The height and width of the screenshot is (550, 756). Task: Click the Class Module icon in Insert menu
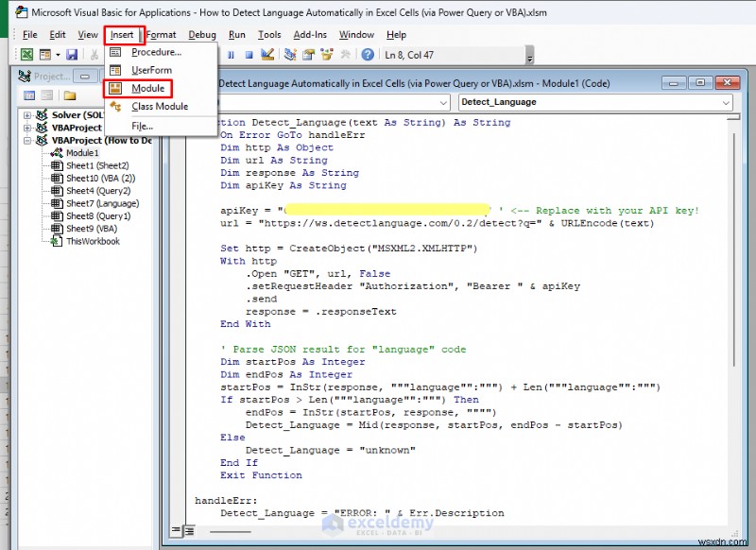point(115,106)
